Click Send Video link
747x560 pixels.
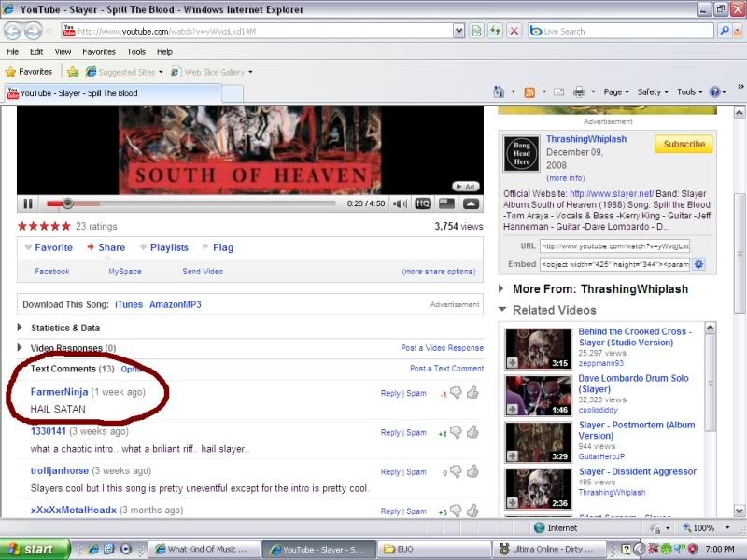pos(203,272)
